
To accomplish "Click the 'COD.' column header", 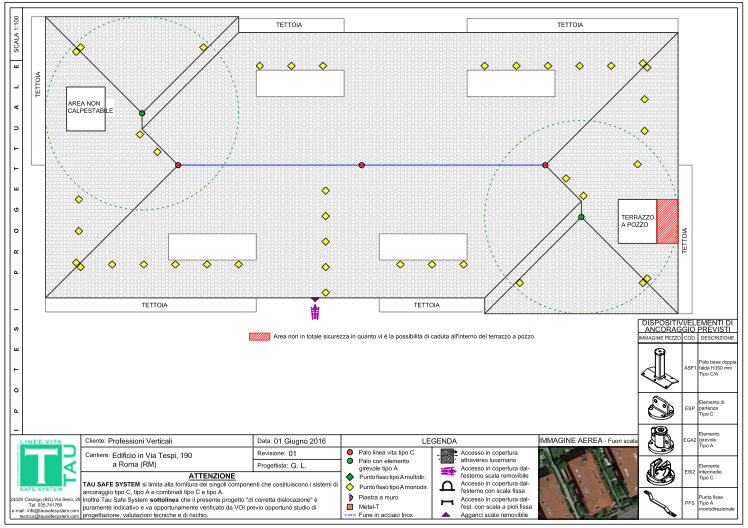I will 690,338.
